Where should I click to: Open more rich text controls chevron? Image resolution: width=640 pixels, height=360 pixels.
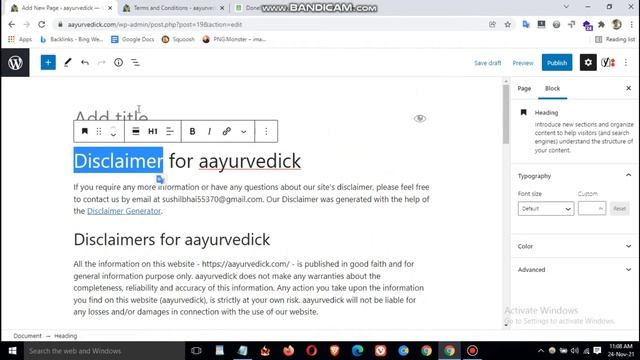pos(244,131)
